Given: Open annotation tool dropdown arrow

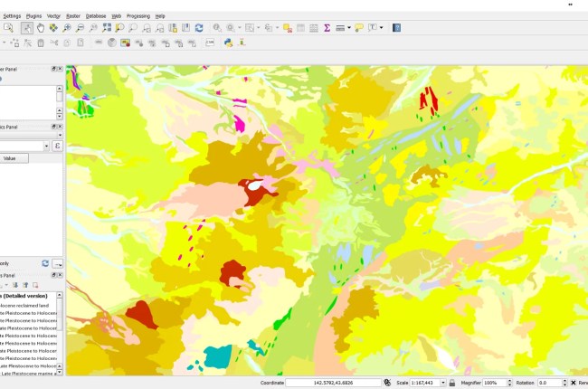Looking at the screenshot, I should [382, 28].
